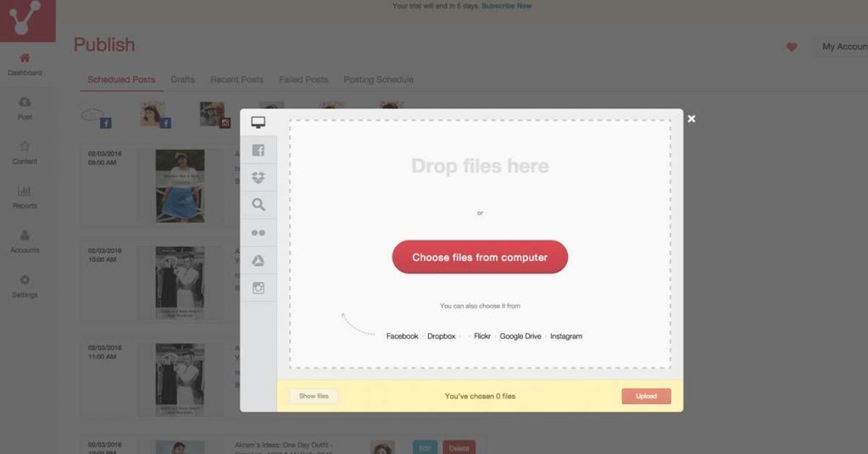Select the Instagram source icon in sidebar
The image size is (868, 454).
[258, 288]
